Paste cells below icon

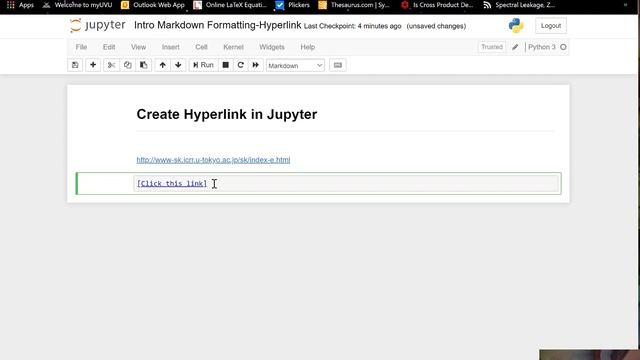click(144, 65)
